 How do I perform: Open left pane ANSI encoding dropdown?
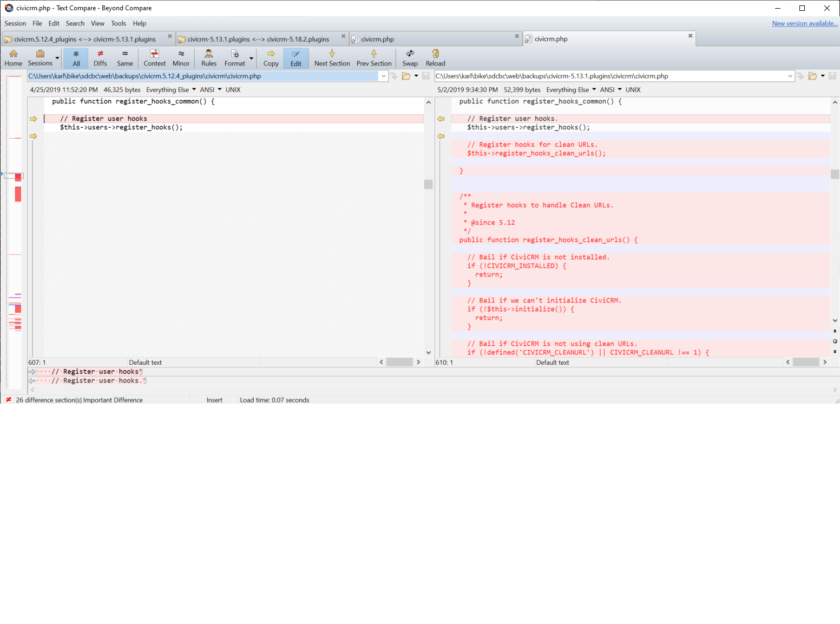click(x=211, y=90)
